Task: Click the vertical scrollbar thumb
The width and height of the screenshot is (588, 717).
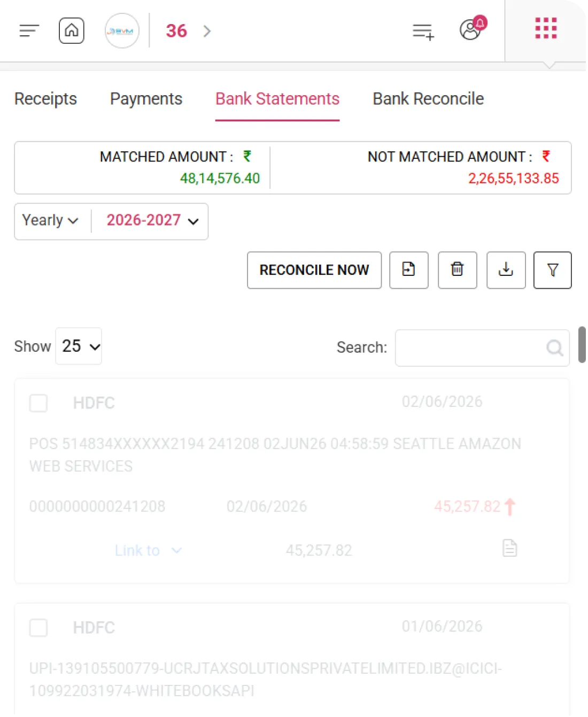Action: [x=582, y=345]
